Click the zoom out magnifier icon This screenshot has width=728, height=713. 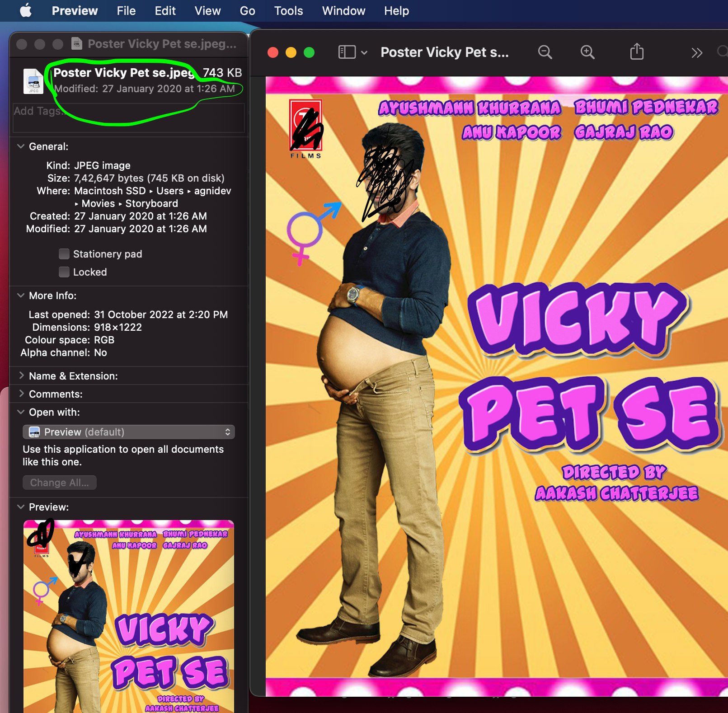[545, 52]
